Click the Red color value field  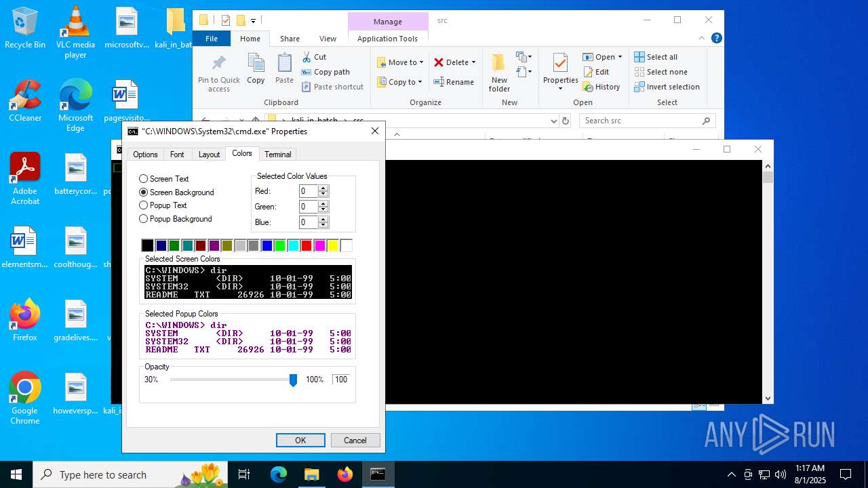[x=309, y=191]
